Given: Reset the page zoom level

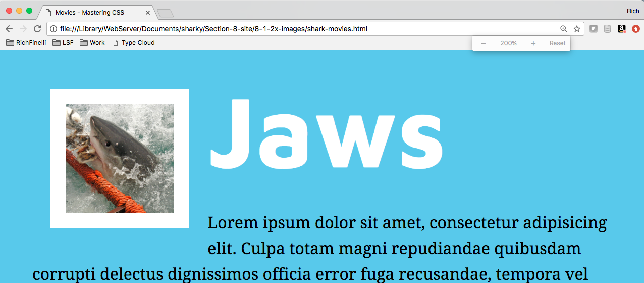Looking at the screenshot, I should pos(558,43).
